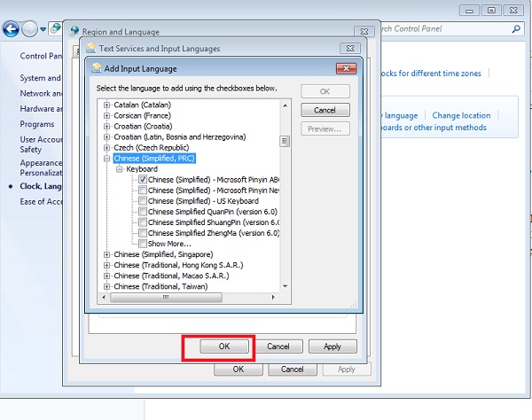Close the Region and Language window

click(x=364, y=32)
